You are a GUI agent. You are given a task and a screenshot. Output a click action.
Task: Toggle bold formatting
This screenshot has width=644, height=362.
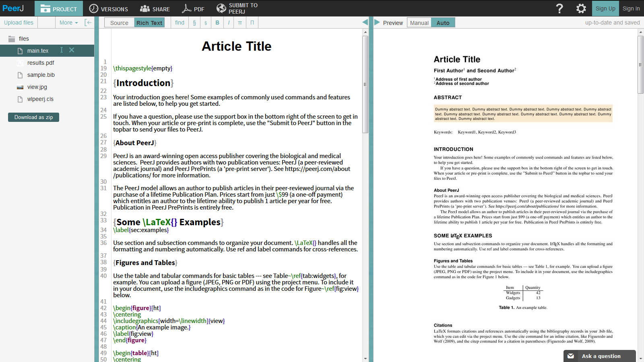[x=217, y=23]
